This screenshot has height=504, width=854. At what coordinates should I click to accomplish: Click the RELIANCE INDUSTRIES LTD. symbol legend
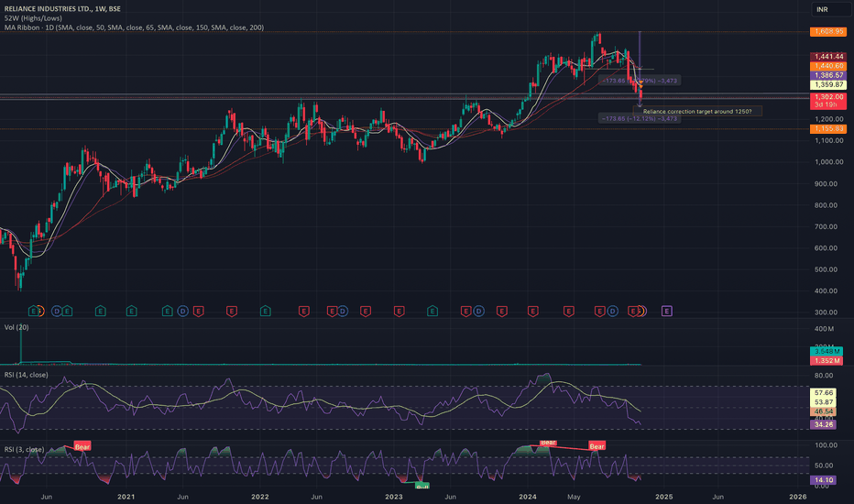pos(62,9)
